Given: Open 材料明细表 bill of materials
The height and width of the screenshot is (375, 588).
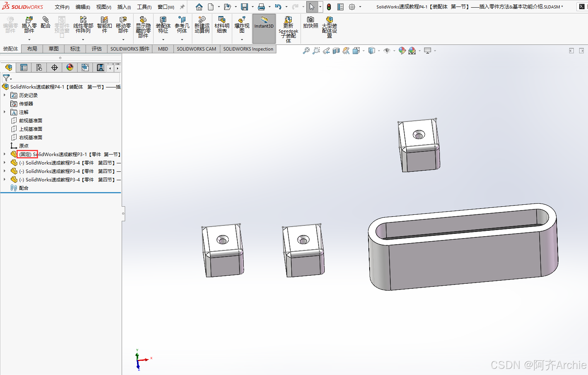Looking at the screenshot, I should point(222,25).
